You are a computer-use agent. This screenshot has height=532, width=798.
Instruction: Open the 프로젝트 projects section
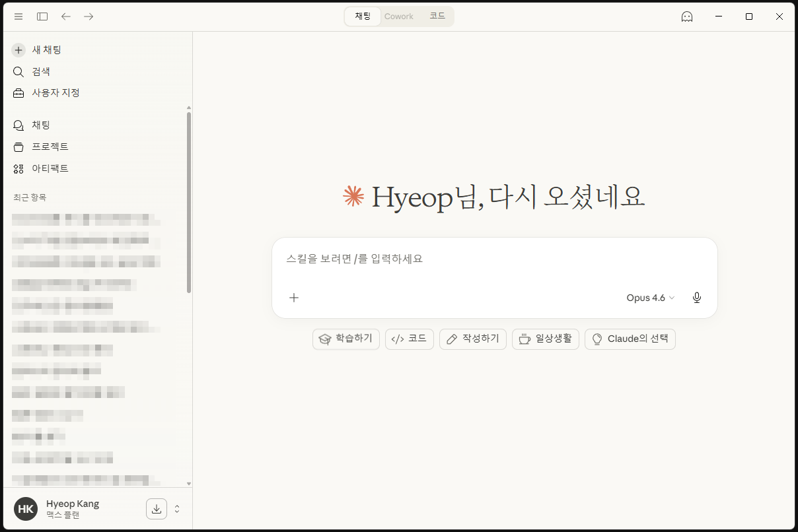coord(50,147)
